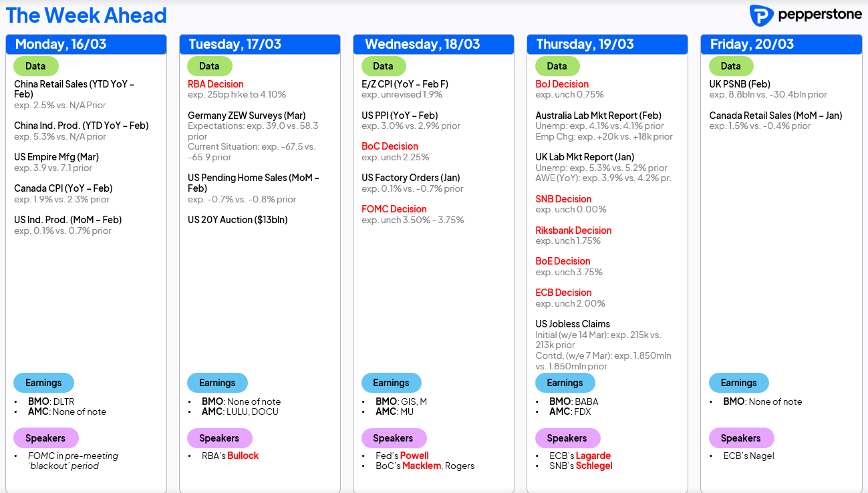Open the RBA Decision entry
Screen dimensions: 868x493
click(215, 84)
